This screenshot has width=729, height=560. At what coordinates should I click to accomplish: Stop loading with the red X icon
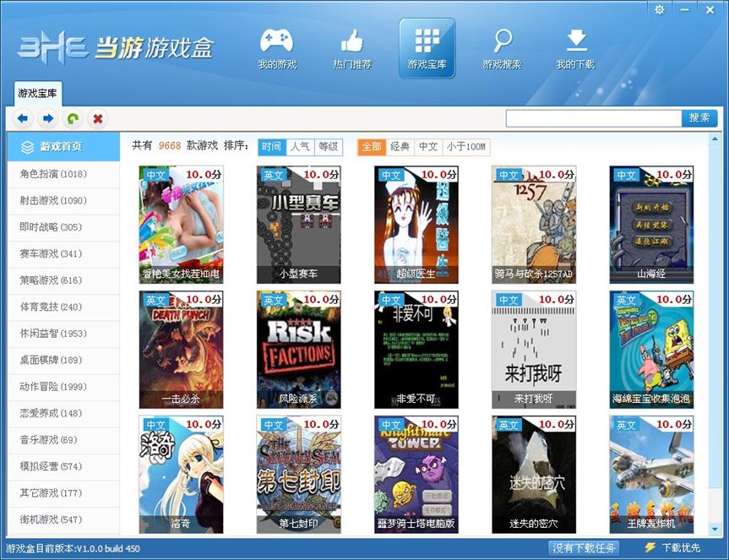click(x=98, y=118)
